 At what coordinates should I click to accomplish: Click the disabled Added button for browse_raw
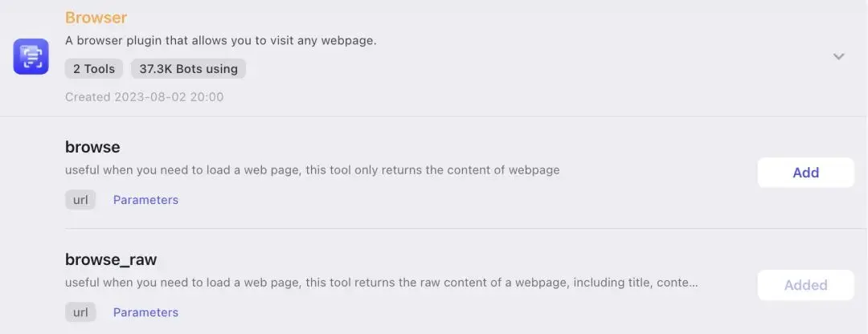pyautogui.click(x=805, y=285)
